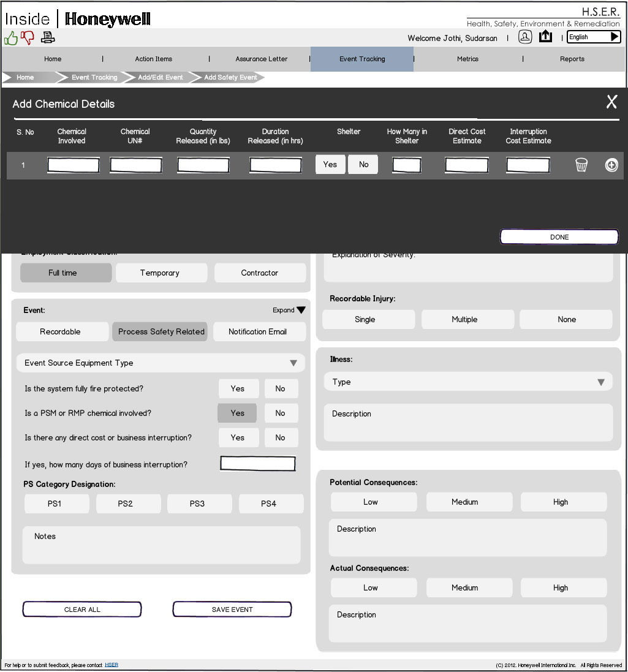Expand the Illness Type dropdown
Viewport: 628px width, 672px height.
[x=468, y=382]
